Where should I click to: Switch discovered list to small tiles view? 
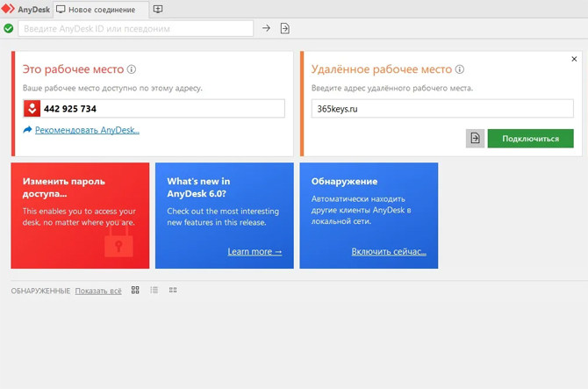[x=173, y=290]
